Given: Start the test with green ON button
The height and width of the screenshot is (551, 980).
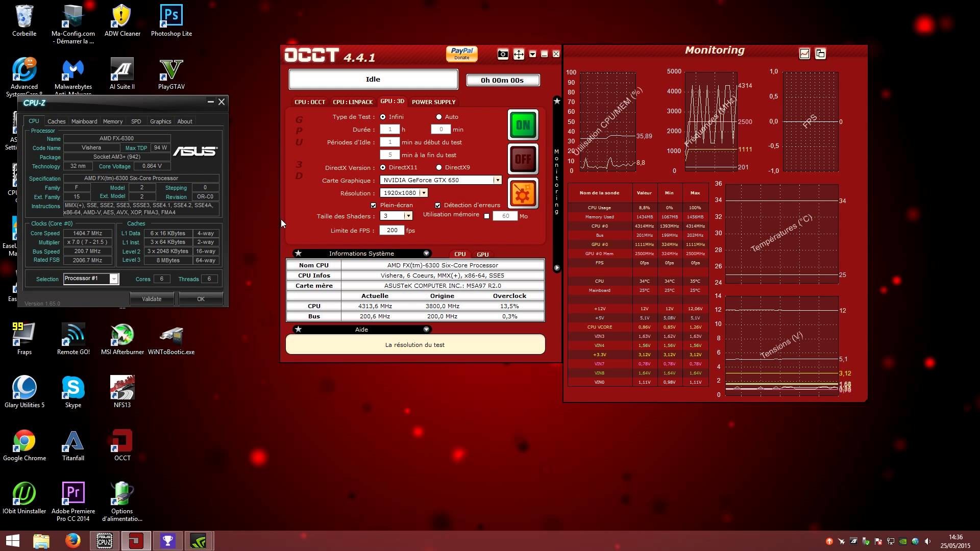Looking at the screenshot, I should click(523, 124).
